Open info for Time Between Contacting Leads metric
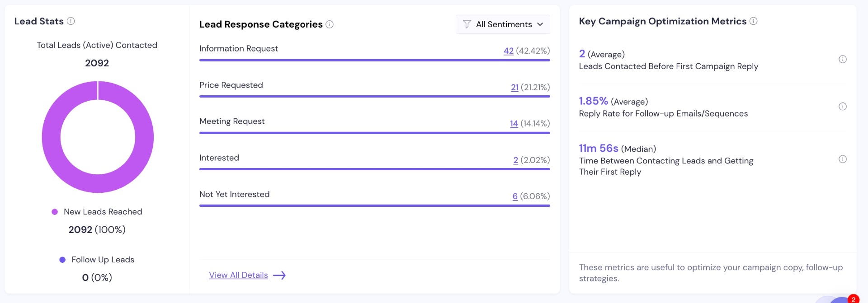The height and width of the screenshot is (303, 868). click(843, 159)
